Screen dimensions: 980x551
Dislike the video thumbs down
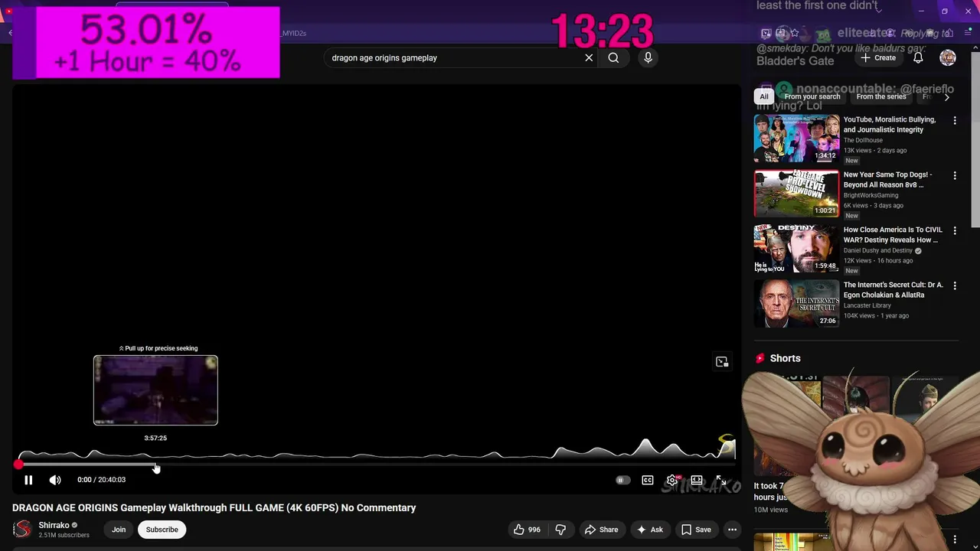[560, 530]
